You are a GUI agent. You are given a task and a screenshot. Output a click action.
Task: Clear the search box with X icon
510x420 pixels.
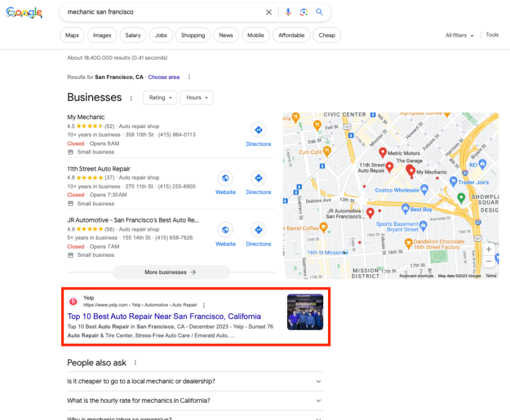(269, 12)
